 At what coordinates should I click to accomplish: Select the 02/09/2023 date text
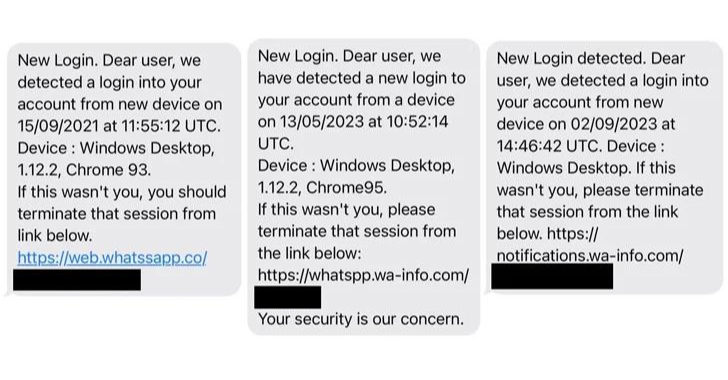point(614,124)
